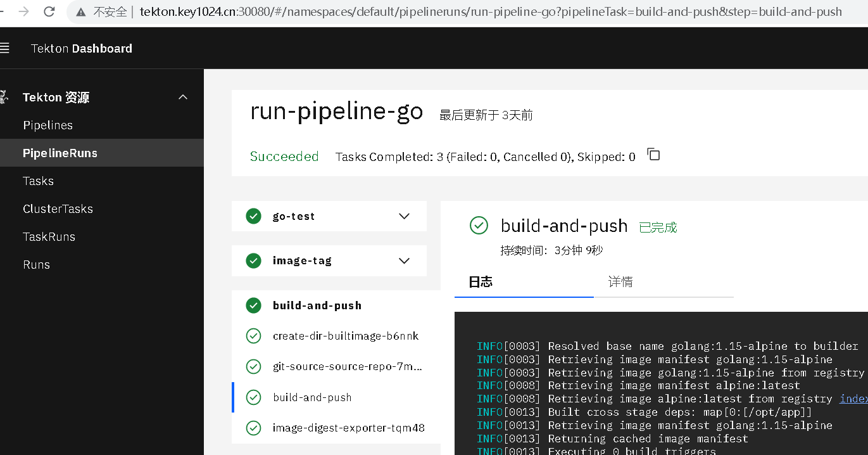Click the git-source step checkmark icon
Image resolution: width=868 pixels, height=455 pixels.
point(253,366)
